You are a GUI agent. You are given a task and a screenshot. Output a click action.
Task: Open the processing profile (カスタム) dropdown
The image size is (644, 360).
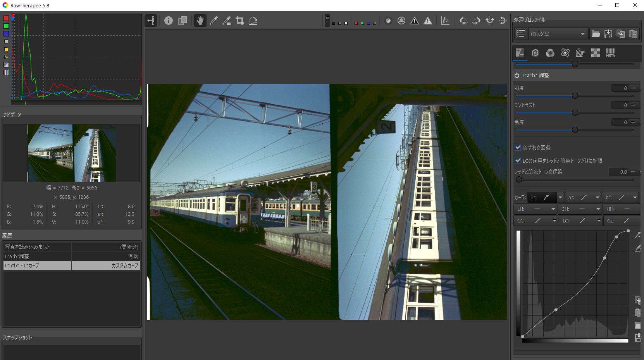(x=558, y=34)
